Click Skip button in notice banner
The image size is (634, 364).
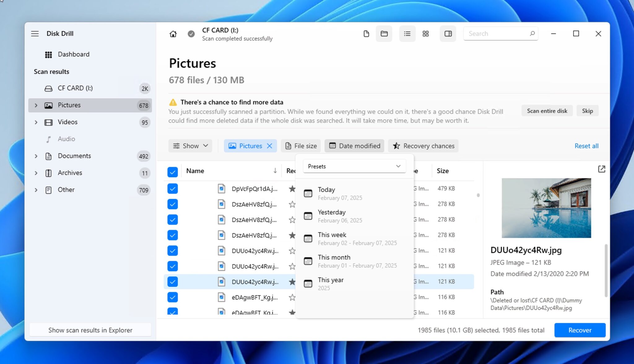tap(587, 111)
